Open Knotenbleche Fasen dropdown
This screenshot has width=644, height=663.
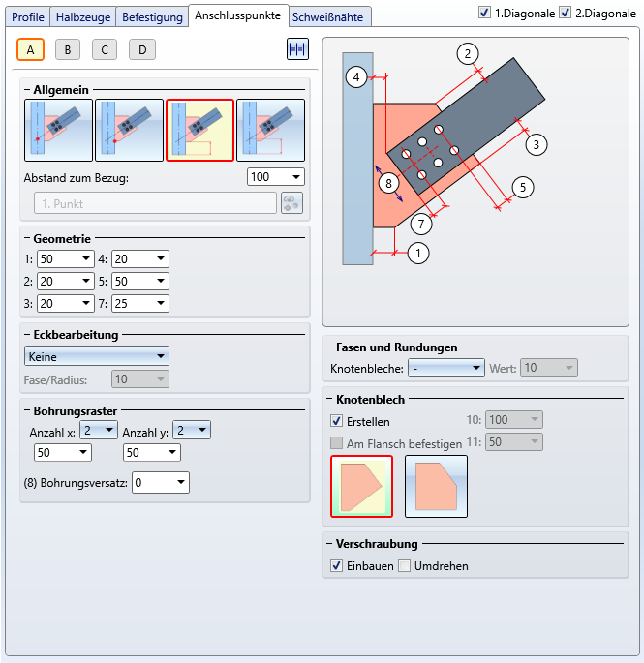446,368
